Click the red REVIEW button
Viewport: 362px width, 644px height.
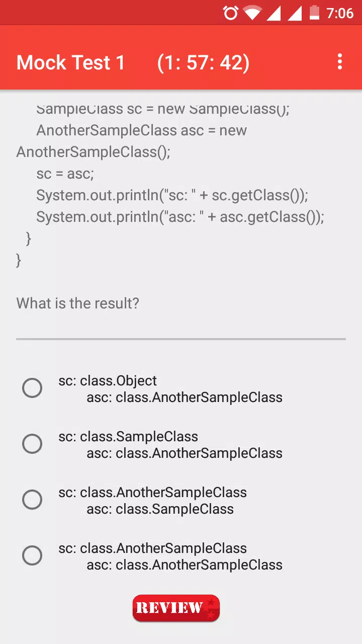coord(176,608)
